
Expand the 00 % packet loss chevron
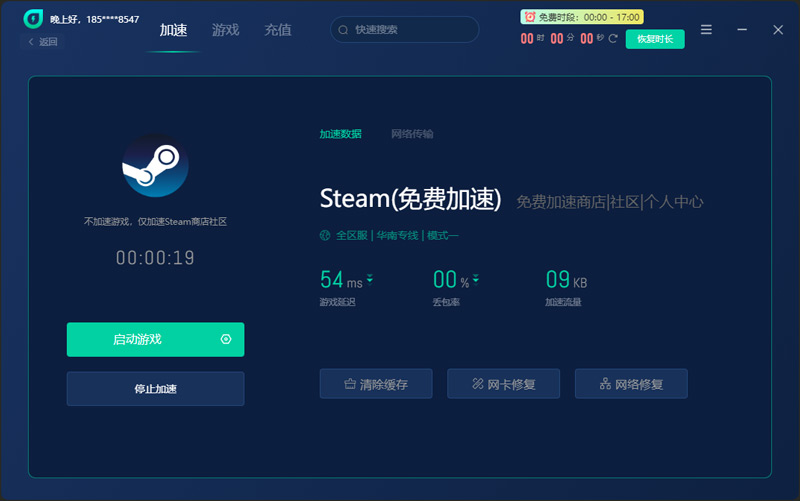476,279
